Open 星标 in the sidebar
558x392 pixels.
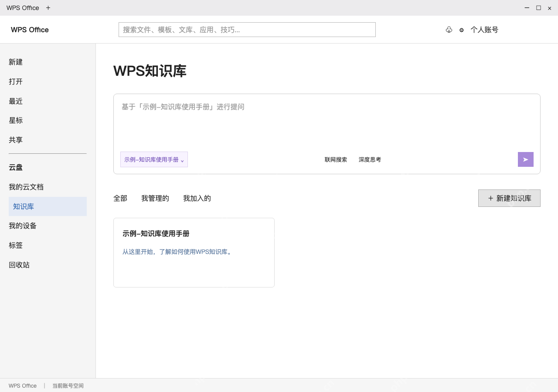(x=16, y=120)
